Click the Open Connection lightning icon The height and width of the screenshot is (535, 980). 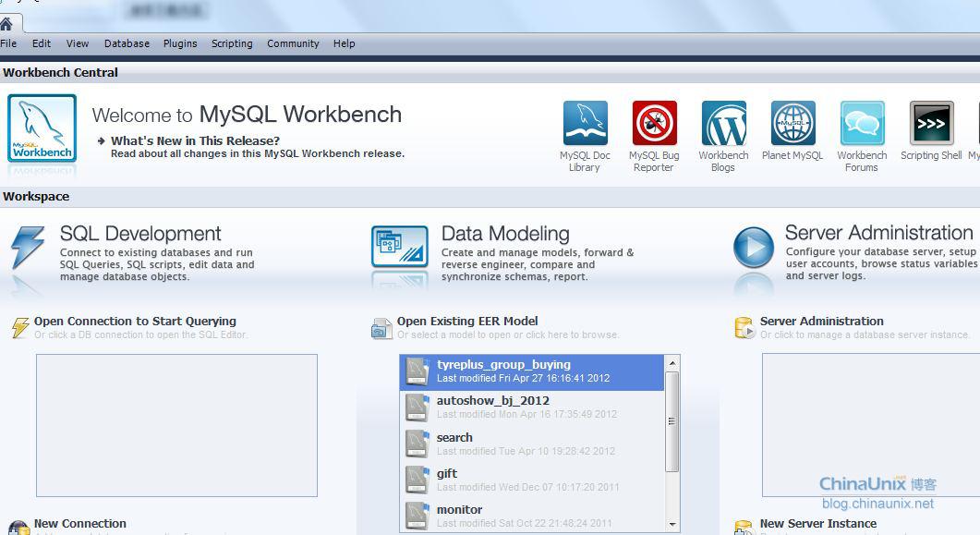point(20,327)
